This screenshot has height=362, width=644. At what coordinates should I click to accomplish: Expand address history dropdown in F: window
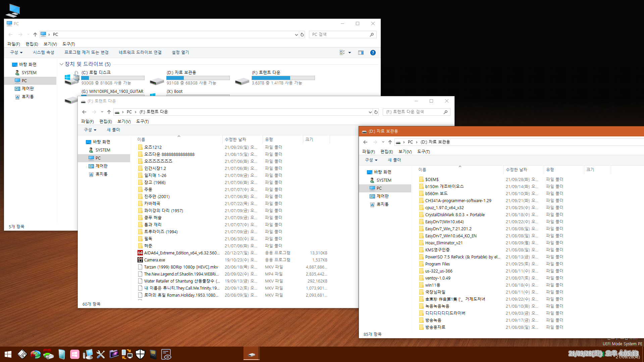pos(370,112)
